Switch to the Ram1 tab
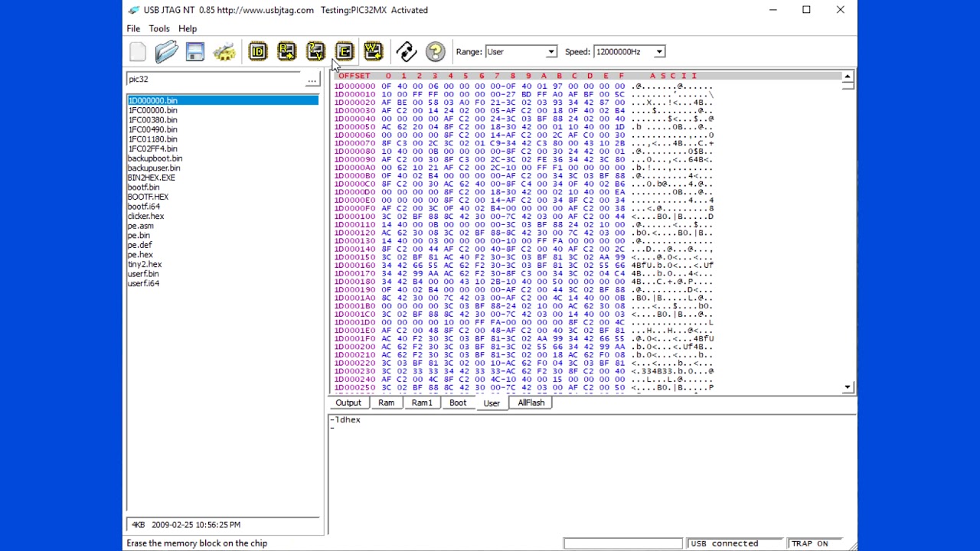 tap(422, 403)
